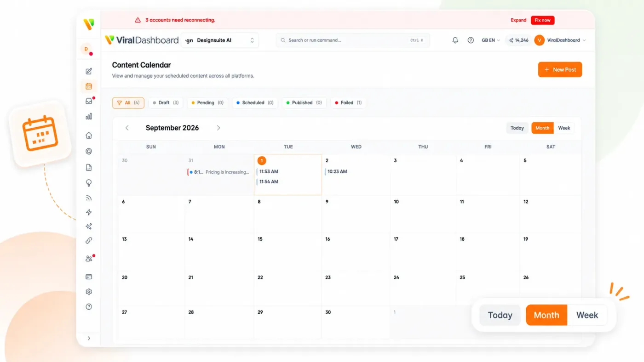
Task: Click the notifications bell icon
Action: (455, 40)
